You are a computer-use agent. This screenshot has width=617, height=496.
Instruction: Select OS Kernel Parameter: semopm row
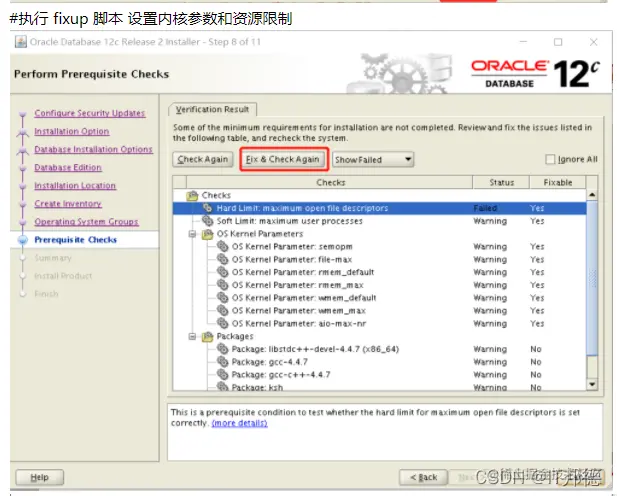[x=379, y=246]
